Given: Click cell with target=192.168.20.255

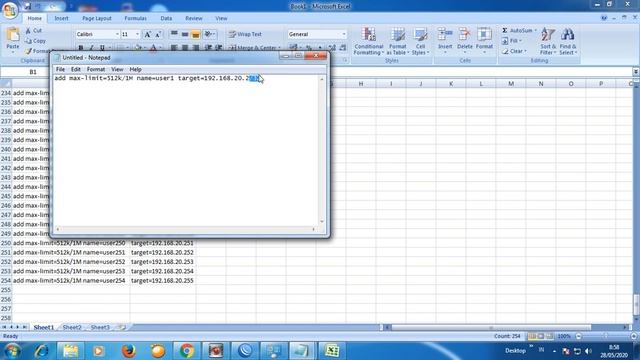Looking at the screenshot, I should [x=162, y=281].
